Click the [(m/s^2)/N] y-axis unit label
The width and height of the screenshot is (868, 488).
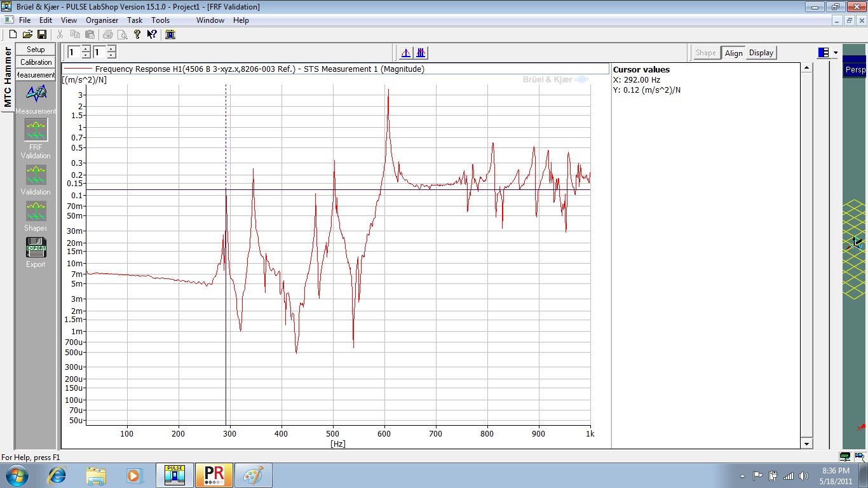tap(85, 80)
